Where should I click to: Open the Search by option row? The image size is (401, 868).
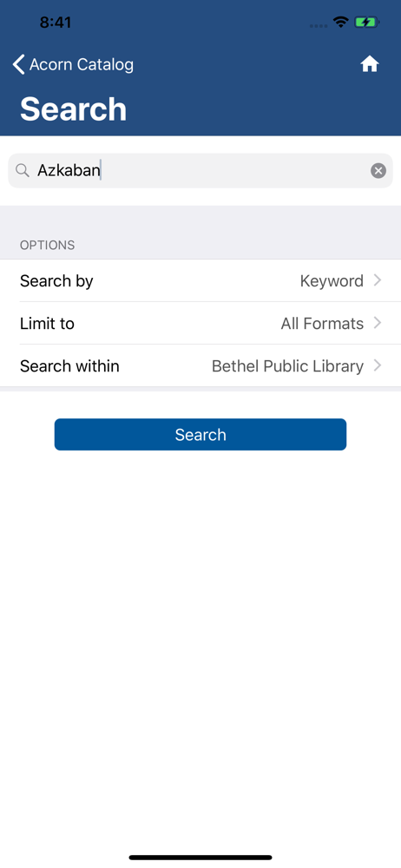click(x=200, y=280)
